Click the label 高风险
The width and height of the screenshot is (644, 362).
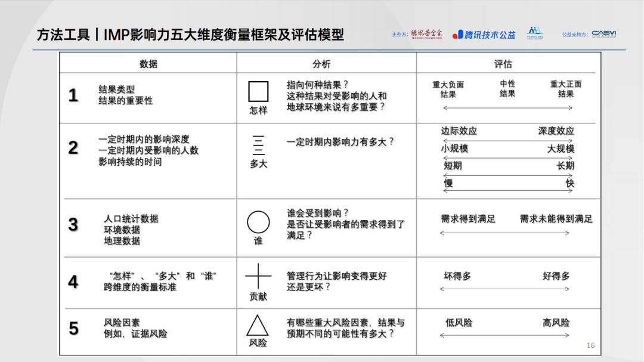tap(556, 323)
